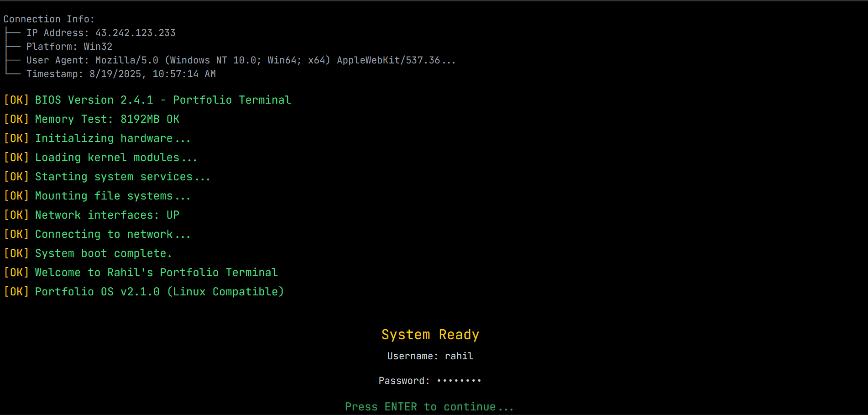Select the Timestamp connection entry
Screen dimensions: 868x415
point(121,74)
